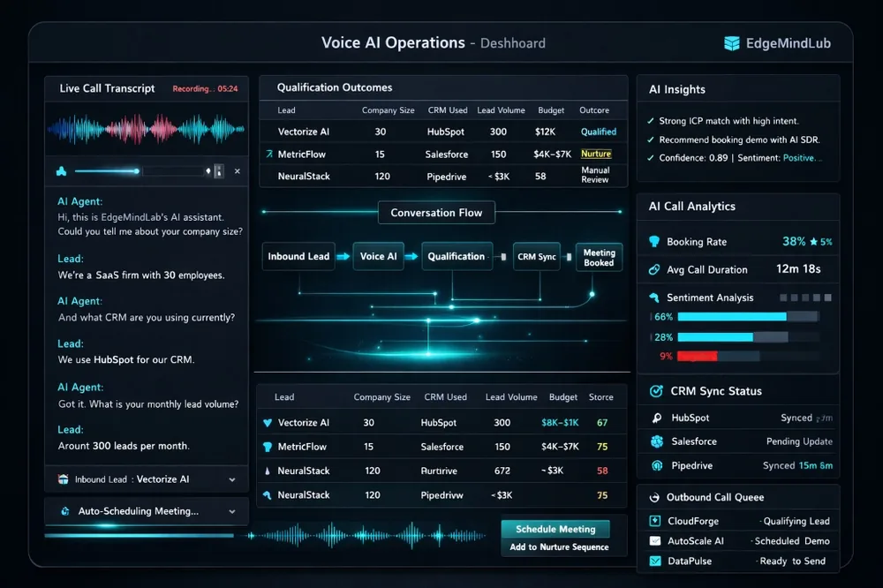Click the 12m 18s call duration value

(x=798, y=269)
